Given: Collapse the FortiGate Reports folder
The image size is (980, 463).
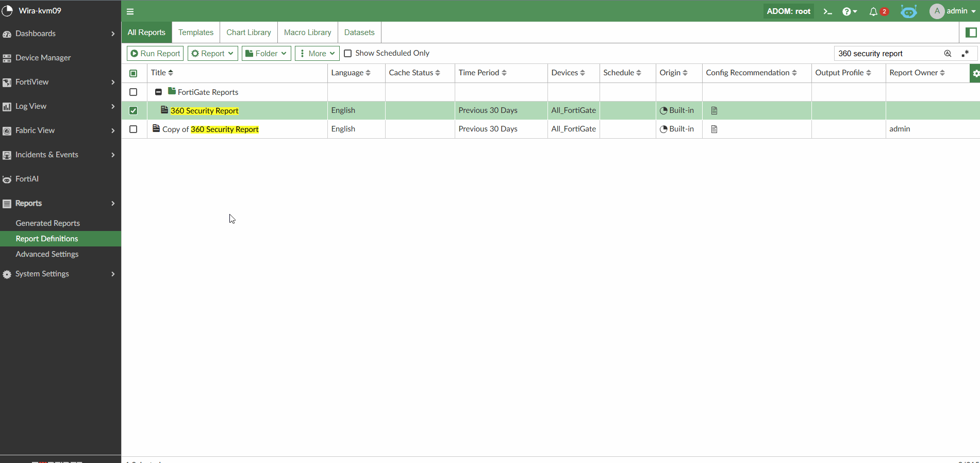Looking at the screenshot, I should point(159,92).
